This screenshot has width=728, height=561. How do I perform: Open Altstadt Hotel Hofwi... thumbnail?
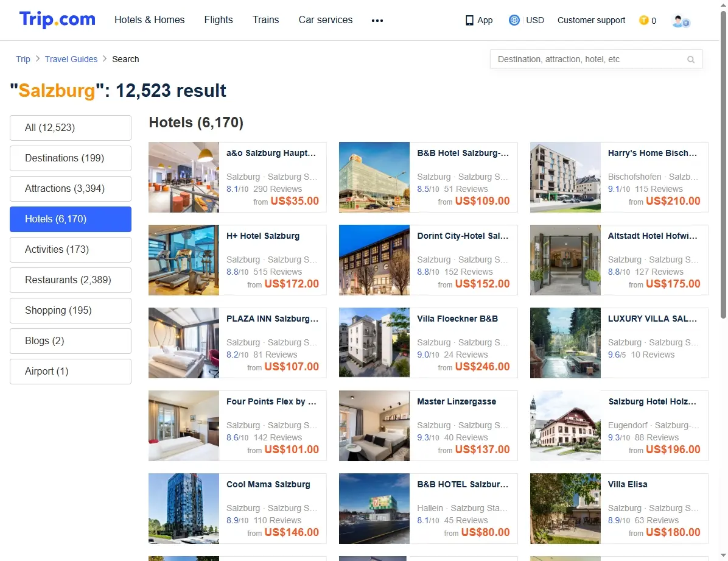tap(565, 260)
